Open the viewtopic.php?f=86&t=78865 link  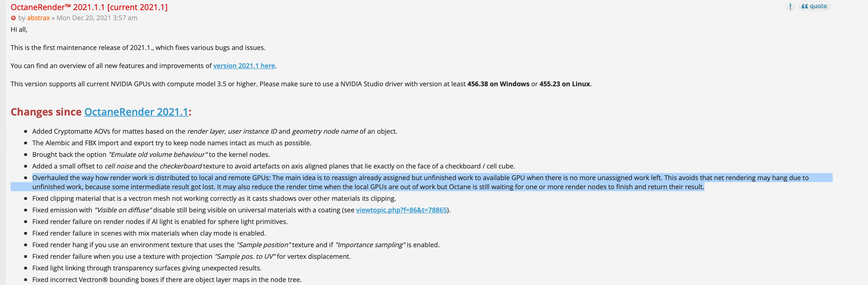click(401, 210)
